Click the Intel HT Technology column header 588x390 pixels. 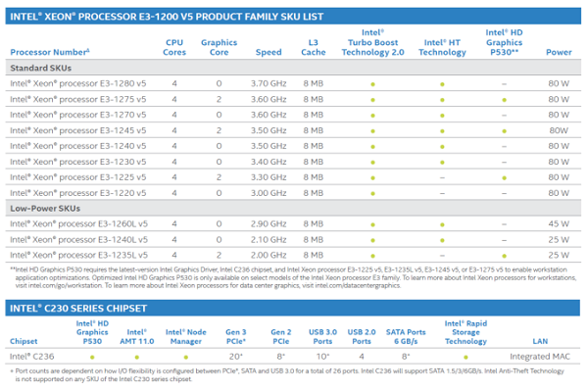(442, 47)
